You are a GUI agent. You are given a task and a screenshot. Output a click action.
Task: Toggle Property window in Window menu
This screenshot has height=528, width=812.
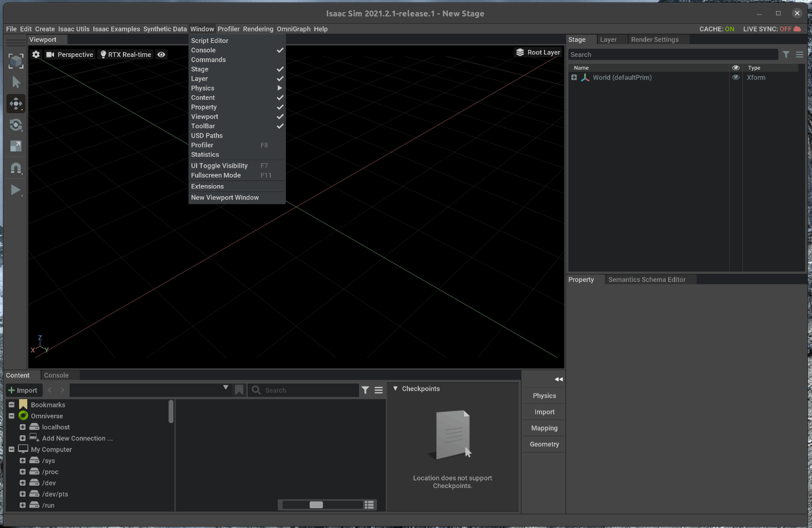(x=237, y=107)
